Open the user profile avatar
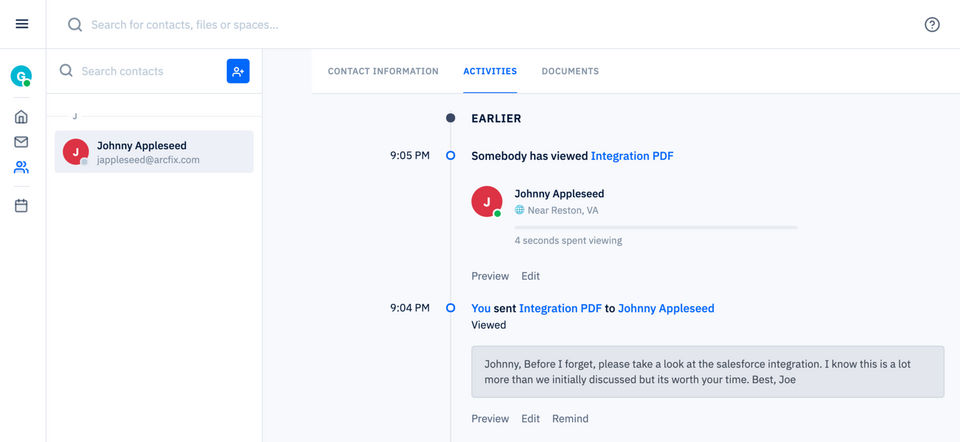This screenshot has width=960, height=442. click(21, 76)
